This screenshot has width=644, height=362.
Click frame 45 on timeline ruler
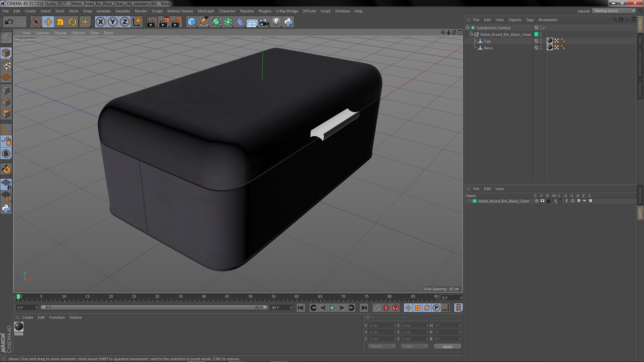coord(227,297)
